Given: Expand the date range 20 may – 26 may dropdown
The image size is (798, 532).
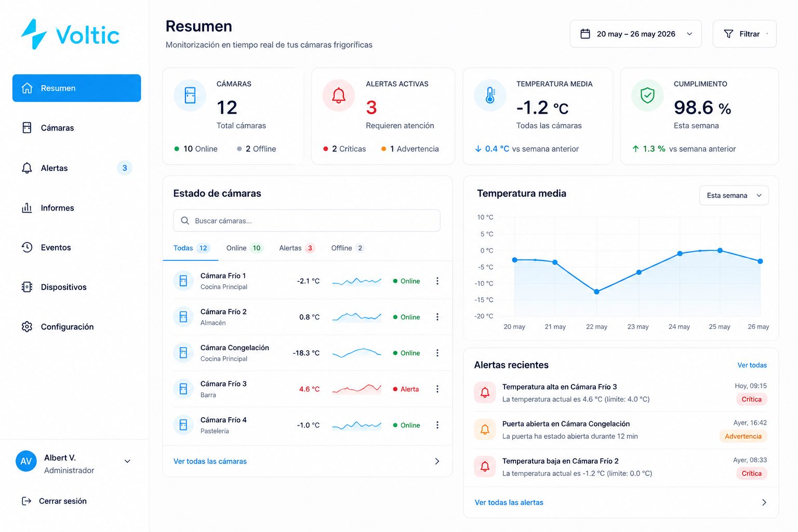Looking at the screenshot, I should [635, 34].
